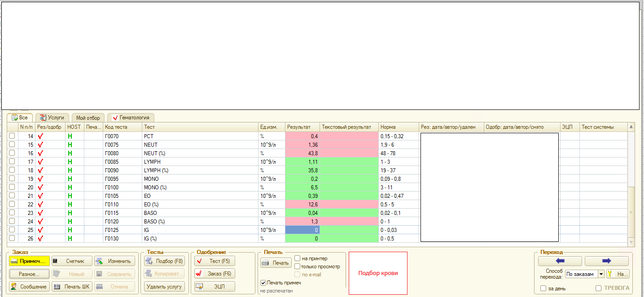Open the Способ перехода dropdown

pos(601,274)
